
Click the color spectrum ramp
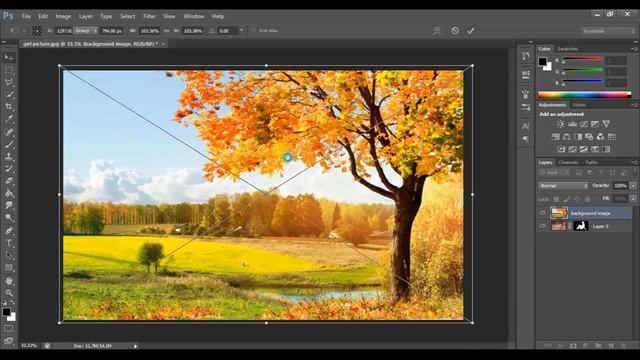[584, 95]
